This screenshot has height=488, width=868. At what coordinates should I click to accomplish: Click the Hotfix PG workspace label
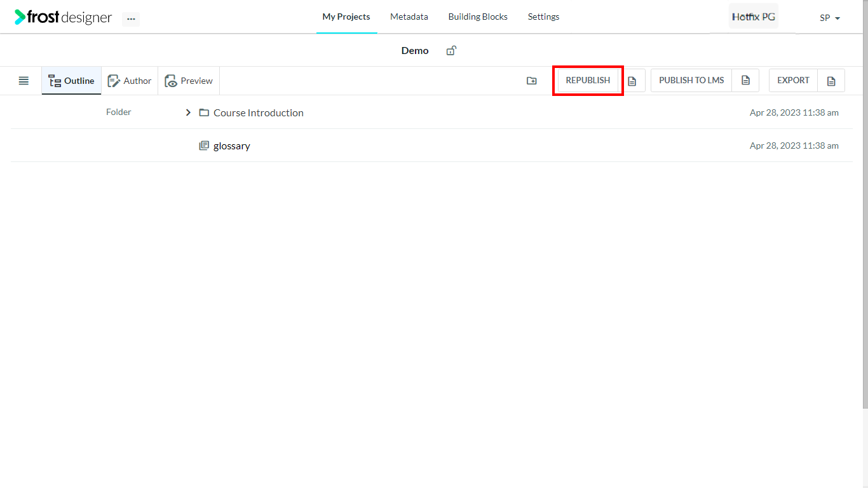[754, 17]
